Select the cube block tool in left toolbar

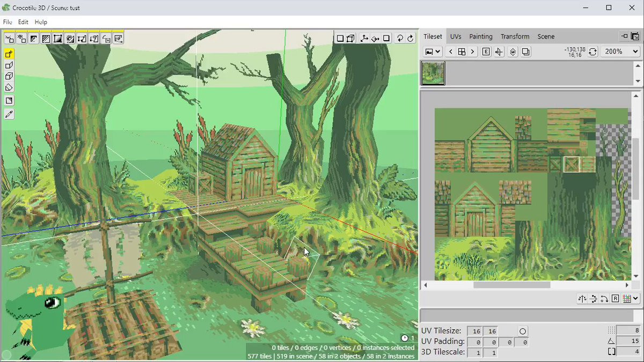[x=9, y=76]
